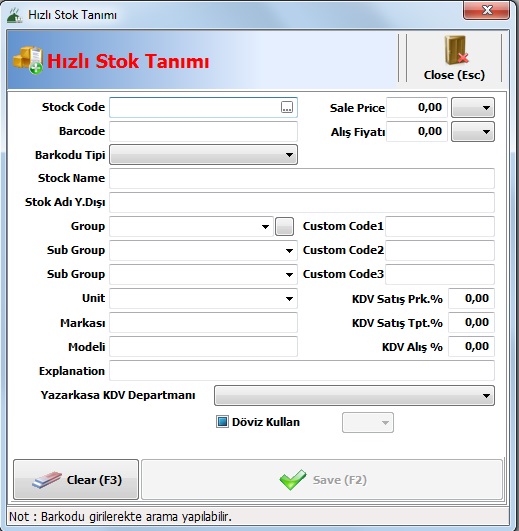Expand the Unit combo box
The height and width of the screenshot is (531, 519).
[203, 299]
